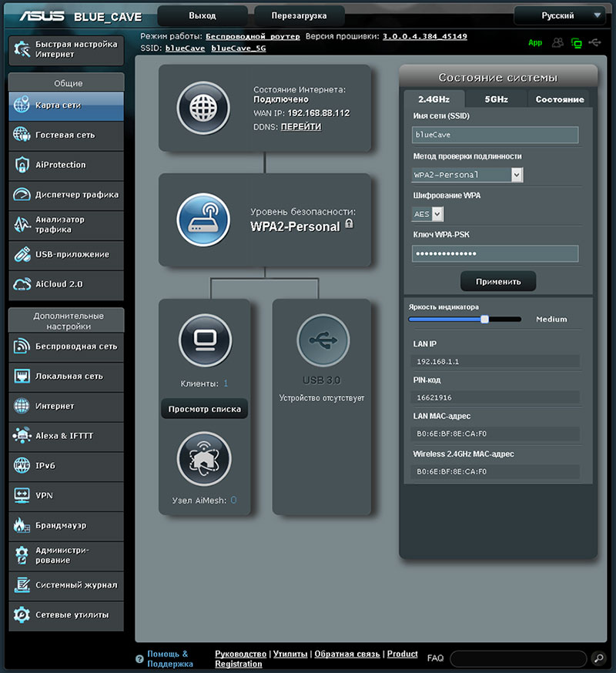This screenshot has height=673, width=616.
Task: Click the clients count number 1
Action: [226, 383]
